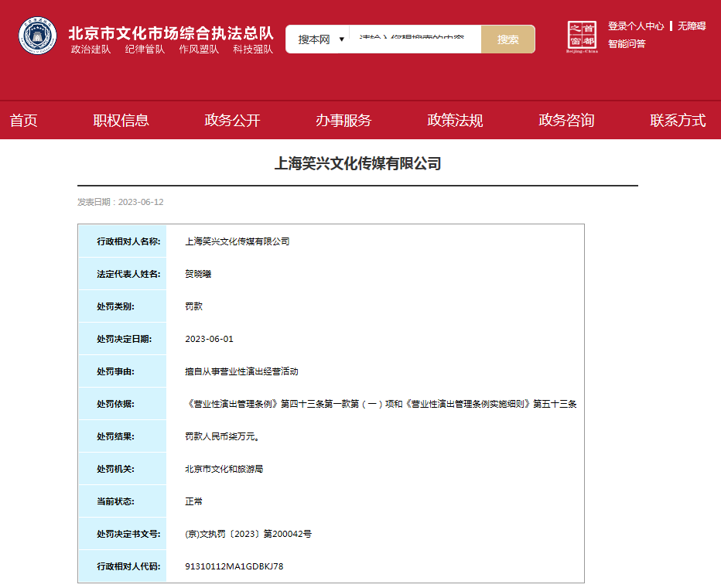Viewport: 721px width, 588px height.
Task: Open the 智能问答 smart Q&A link
Action: pyautogui.click(x=627, y=43)
